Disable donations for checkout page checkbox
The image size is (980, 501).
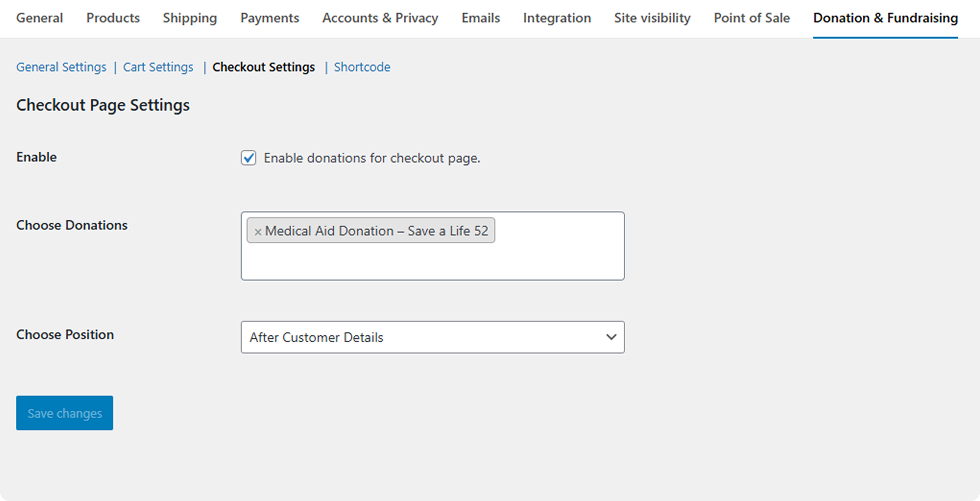pos(249,158)
